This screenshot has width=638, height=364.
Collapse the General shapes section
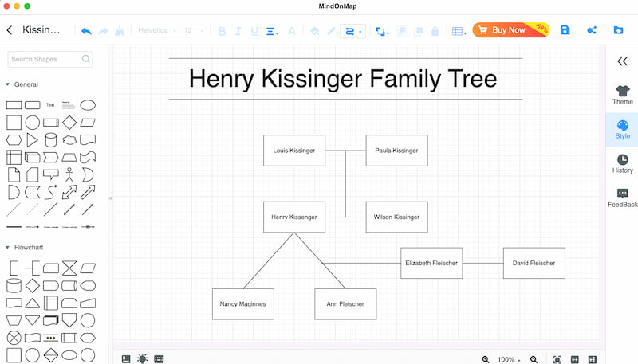(7, 84)
